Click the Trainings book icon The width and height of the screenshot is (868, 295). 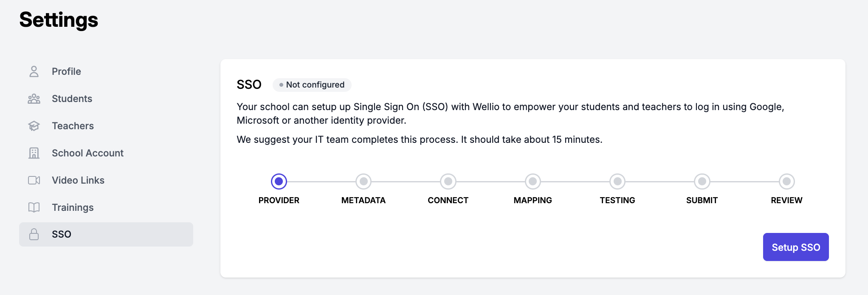tap(34, 207)
